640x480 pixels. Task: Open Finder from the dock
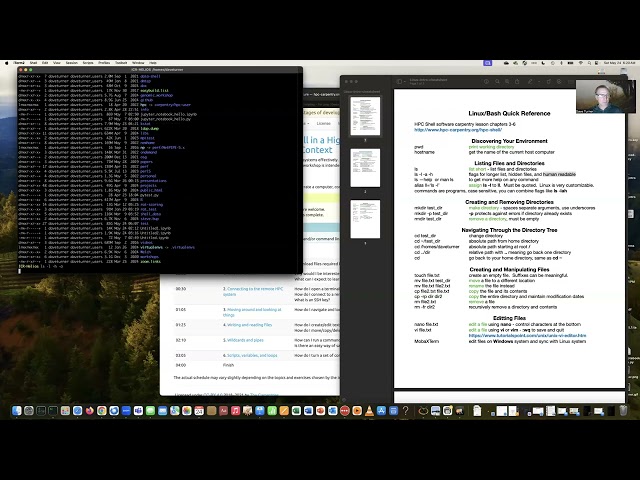coord(16,410)
